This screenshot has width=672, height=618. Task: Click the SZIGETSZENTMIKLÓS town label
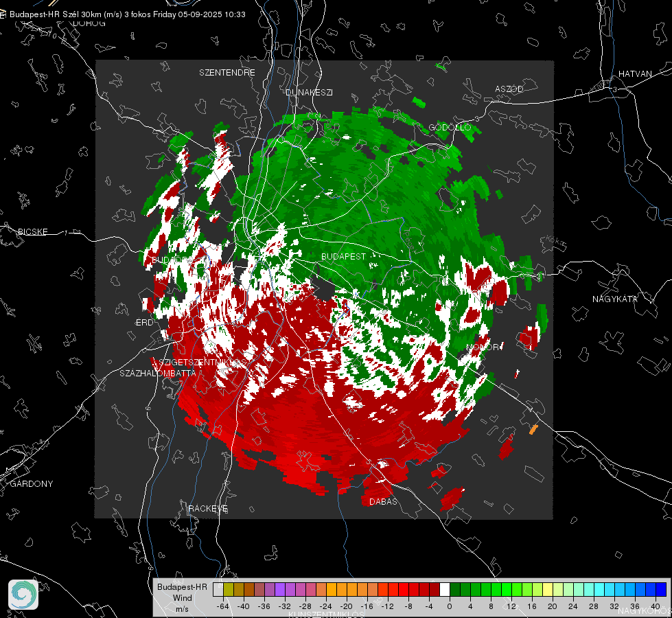tap(202, 363)
